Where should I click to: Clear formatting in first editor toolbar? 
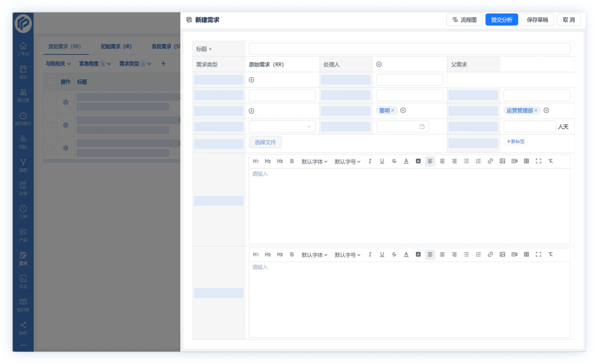point(550,161)
